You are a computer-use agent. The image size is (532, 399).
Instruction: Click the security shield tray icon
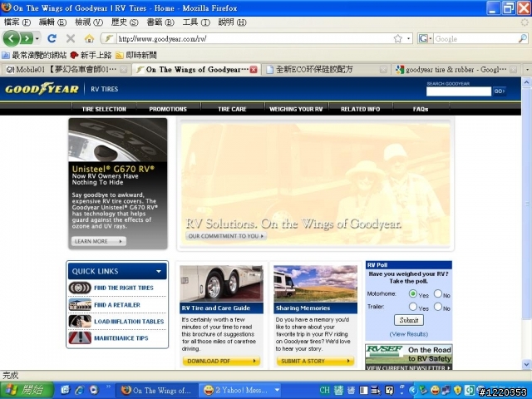tap(458, 390)
